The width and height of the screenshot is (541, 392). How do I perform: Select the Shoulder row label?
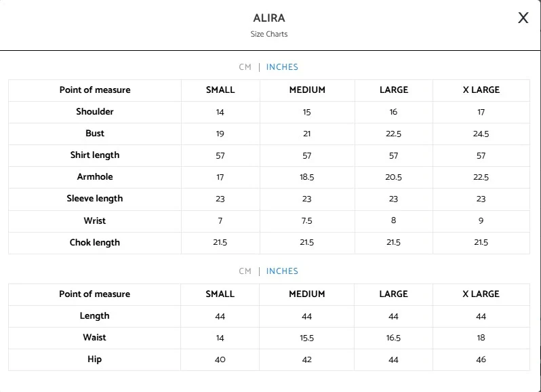pyautogui.click(x=95, y=112)
